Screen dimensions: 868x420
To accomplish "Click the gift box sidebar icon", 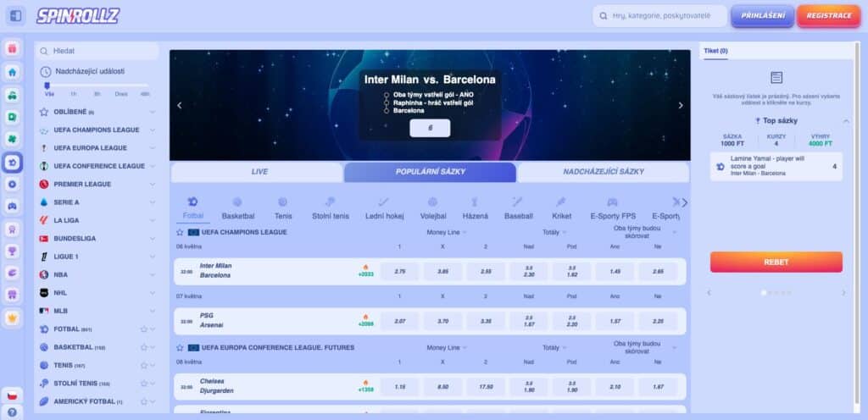I will pyautogui.click(x=12, y=49).
